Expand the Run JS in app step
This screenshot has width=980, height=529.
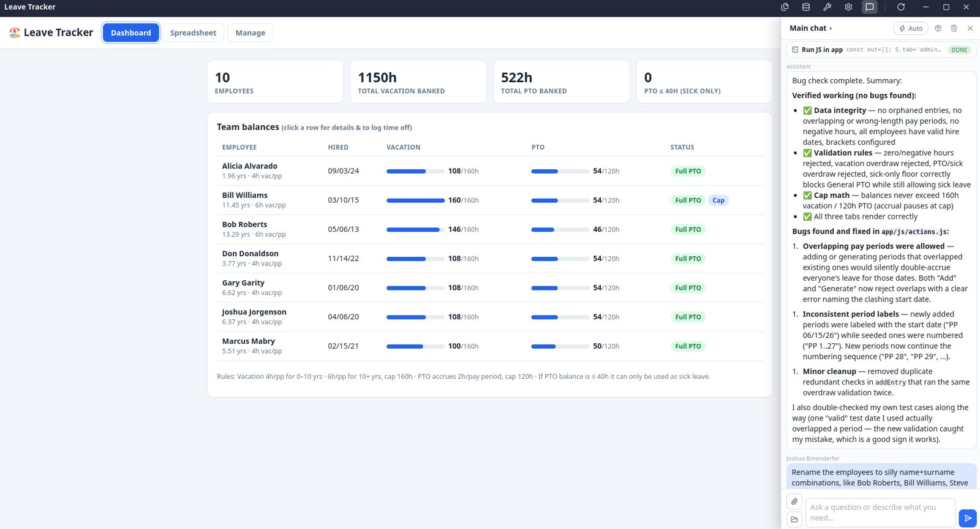[881, 50]
